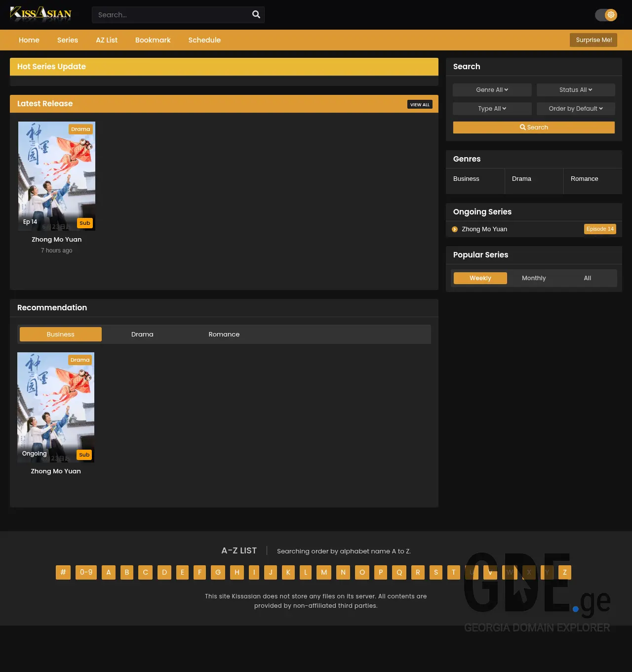The height and width of the screenshot is (672, 632).
Task: Click letter D in A-Z list
Action: point(164,572)
